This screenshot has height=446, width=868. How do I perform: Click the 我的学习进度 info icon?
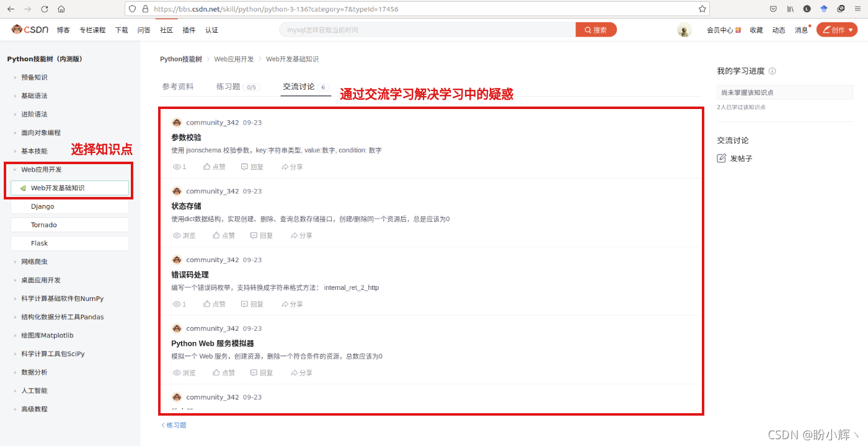(x=772, y=71)
